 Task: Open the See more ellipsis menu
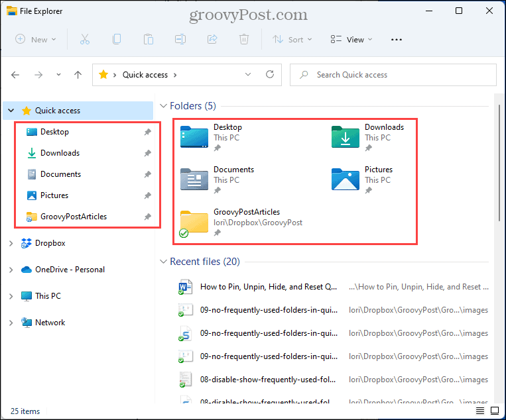coord(397,40)
